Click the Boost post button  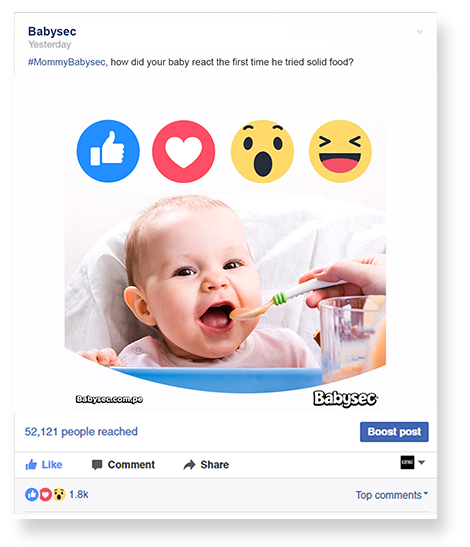394,432
